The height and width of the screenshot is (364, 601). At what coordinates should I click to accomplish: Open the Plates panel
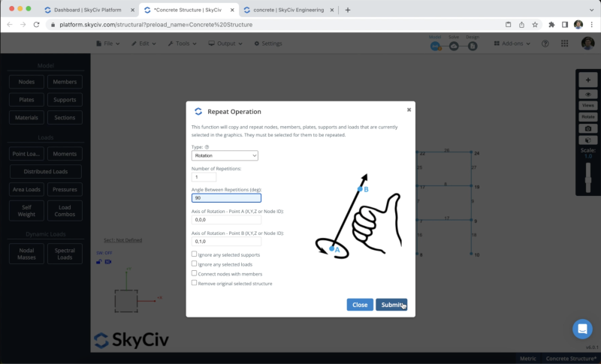(x=26, y=100)
